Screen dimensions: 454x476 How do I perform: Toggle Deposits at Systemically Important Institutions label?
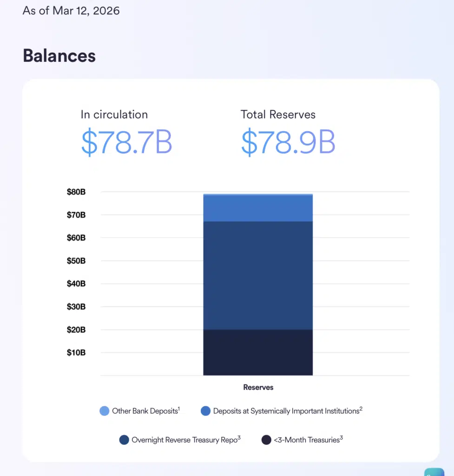click(287, 411)
